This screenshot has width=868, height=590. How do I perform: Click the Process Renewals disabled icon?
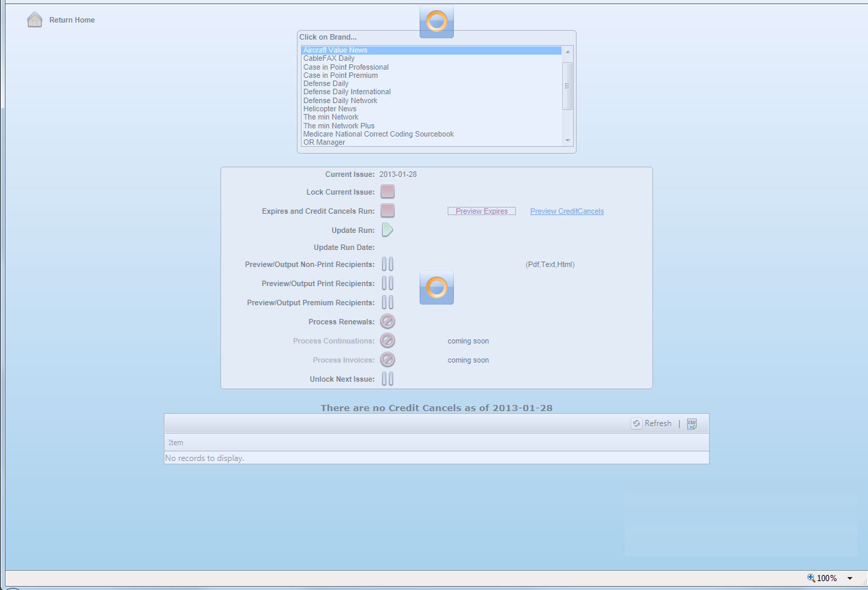click(x=388, y=322)
